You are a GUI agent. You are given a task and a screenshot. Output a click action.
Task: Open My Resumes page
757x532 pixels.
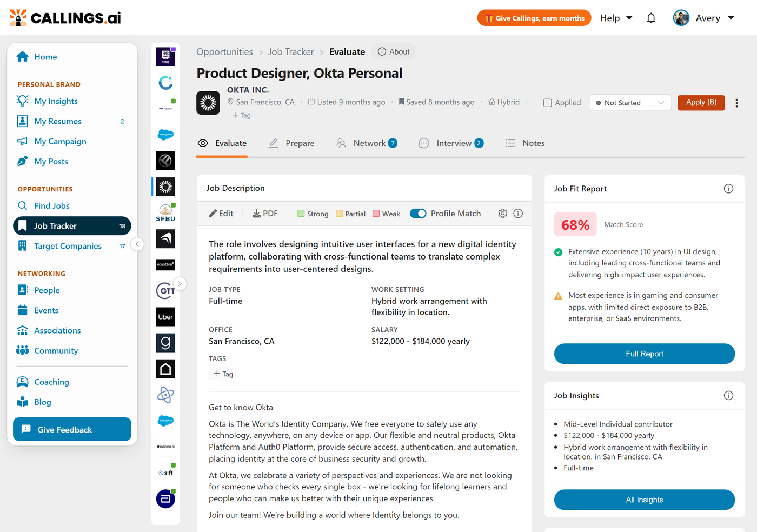58,121
